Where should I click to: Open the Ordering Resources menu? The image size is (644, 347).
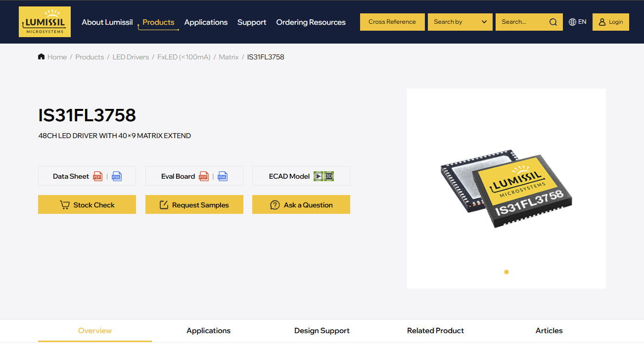coord(311,22)
